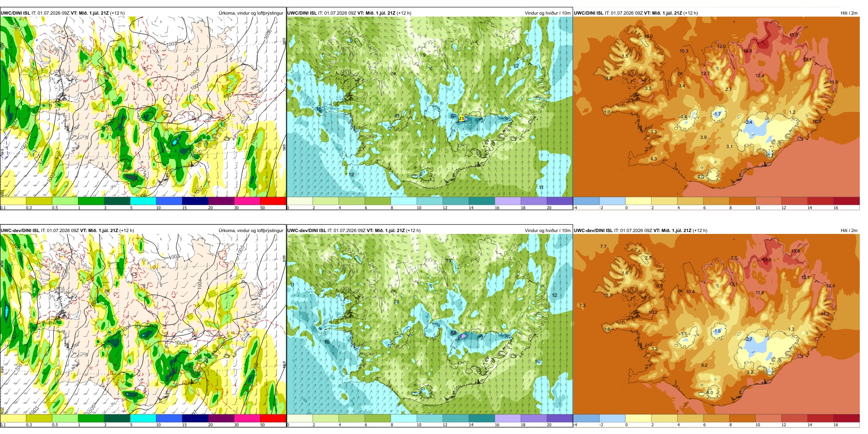Click the 11.9 value on top temperature map
The image size is (868, 434).
click(834, 82)
